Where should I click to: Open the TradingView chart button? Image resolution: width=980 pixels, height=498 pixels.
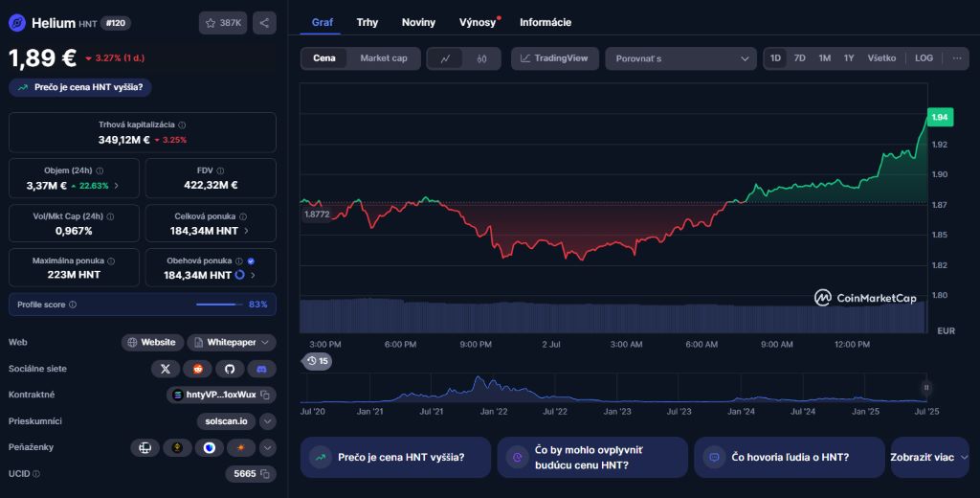[x=554, y=58]
